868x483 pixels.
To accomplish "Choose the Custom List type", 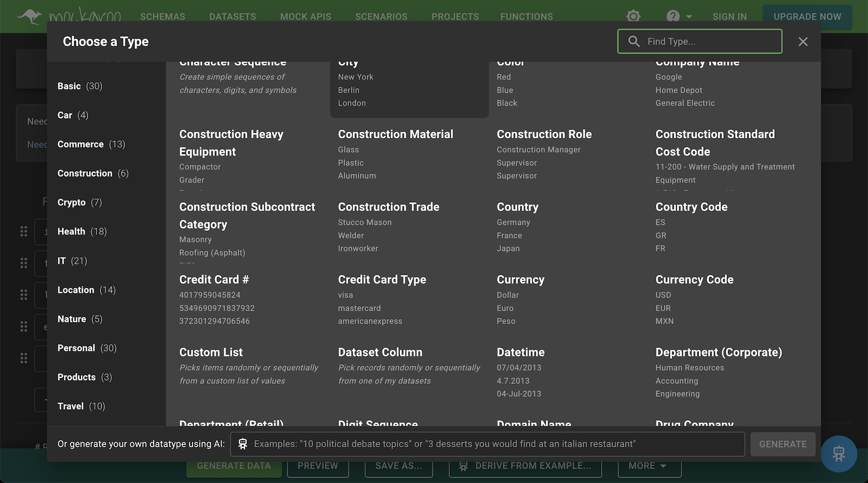I will tap(211, 352).
